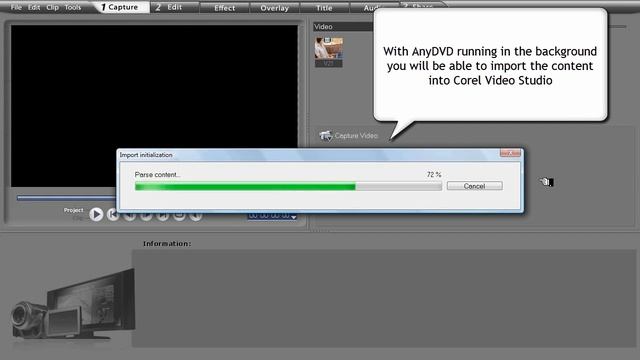The width and height of the screenshot is (640, 360).
Task: Click the Play button in the preview controls
Action: [96, 214]
